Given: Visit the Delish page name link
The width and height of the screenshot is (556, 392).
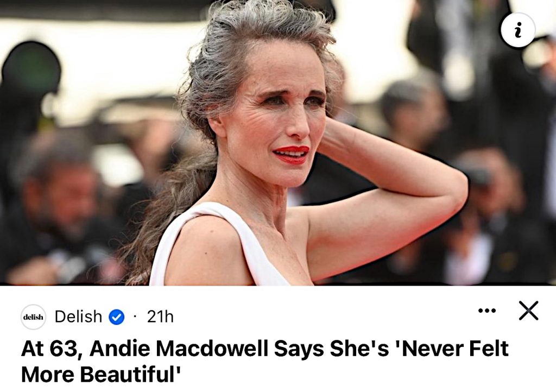Looking at the screenshot, I should tap(78, 317).
